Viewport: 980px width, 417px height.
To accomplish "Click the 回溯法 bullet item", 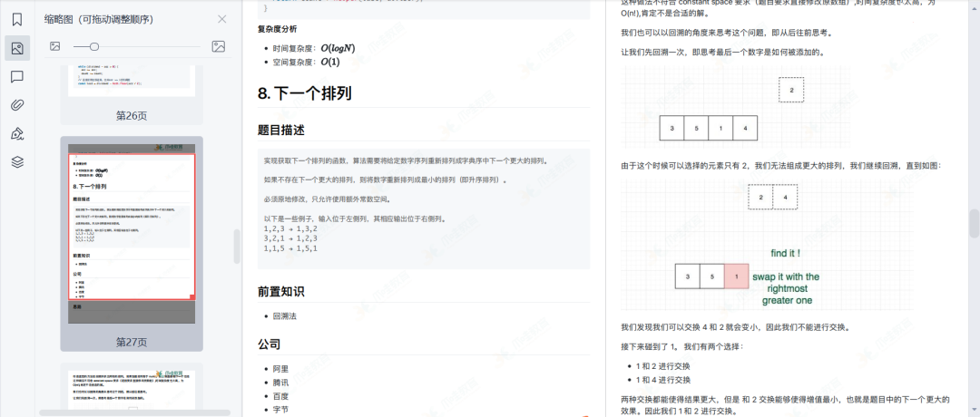I will click(284, 315).
